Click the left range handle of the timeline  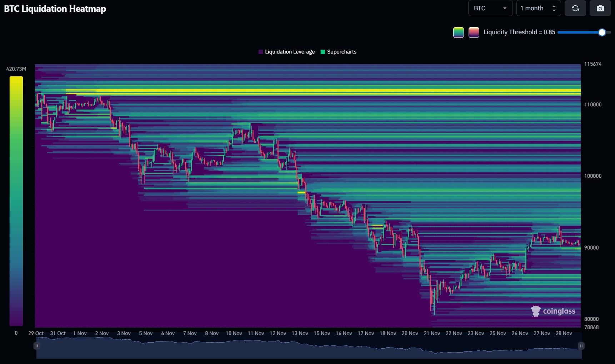tap(36, 346)
